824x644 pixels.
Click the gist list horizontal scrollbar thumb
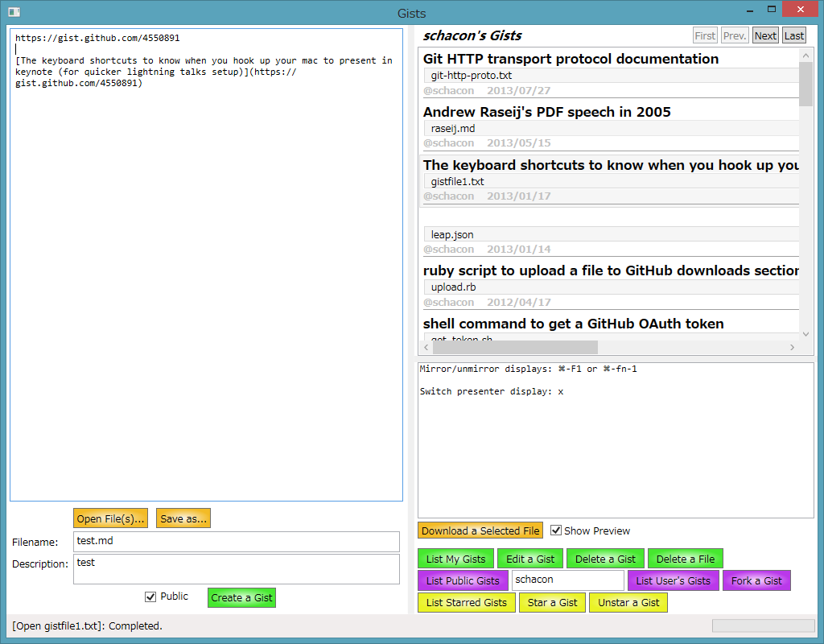pyautogui.click(x=515, y=347)
